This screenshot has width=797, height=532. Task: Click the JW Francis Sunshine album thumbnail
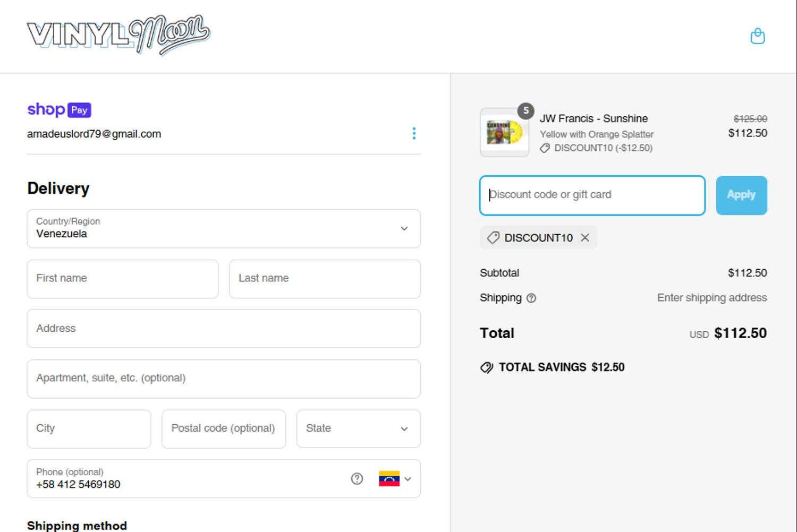point(504,133)
